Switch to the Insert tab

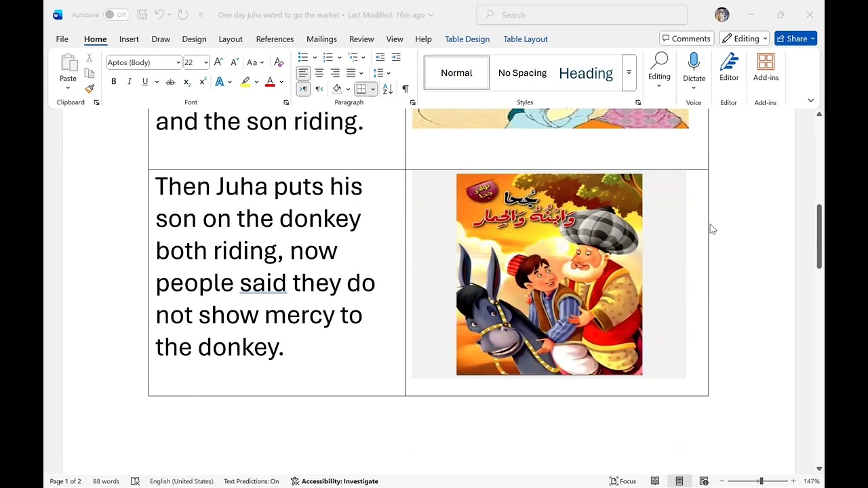pos(129,39)
